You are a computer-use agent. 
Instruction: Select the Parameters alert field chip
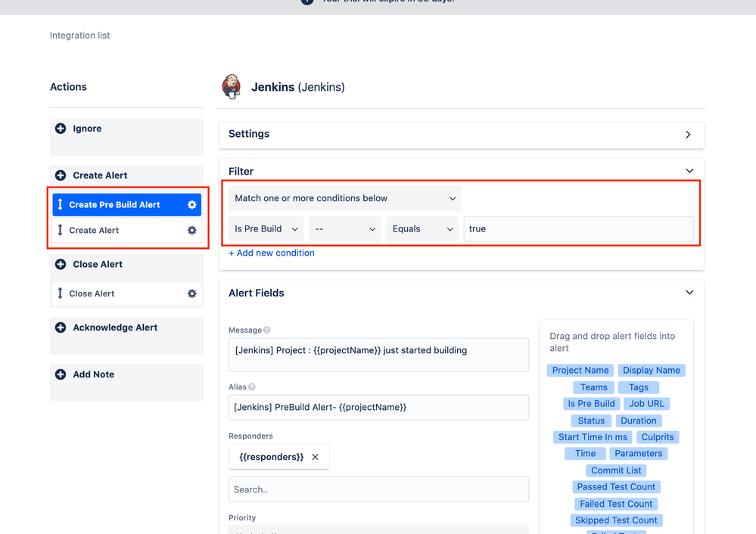[x=639, y=454]
